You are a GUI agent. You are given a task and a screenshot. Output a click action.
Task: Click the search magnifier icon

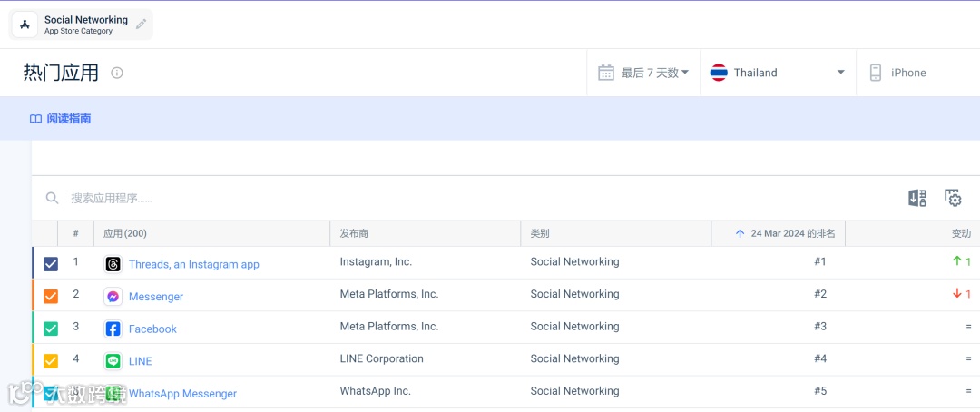pos(53,198)
